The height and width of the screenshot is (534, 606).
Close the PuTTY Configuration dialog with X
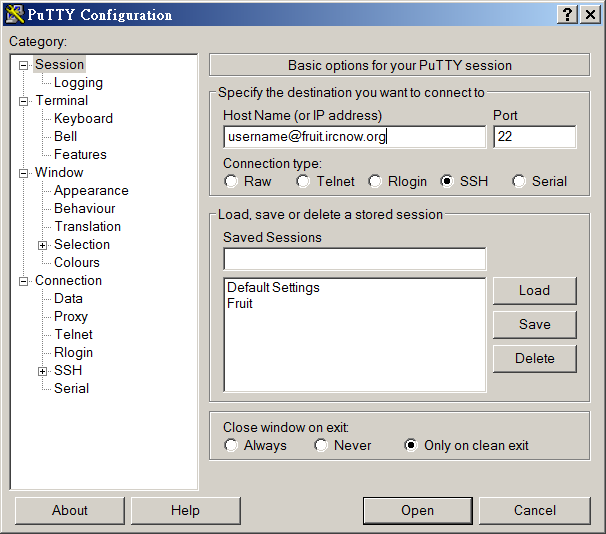591,15
